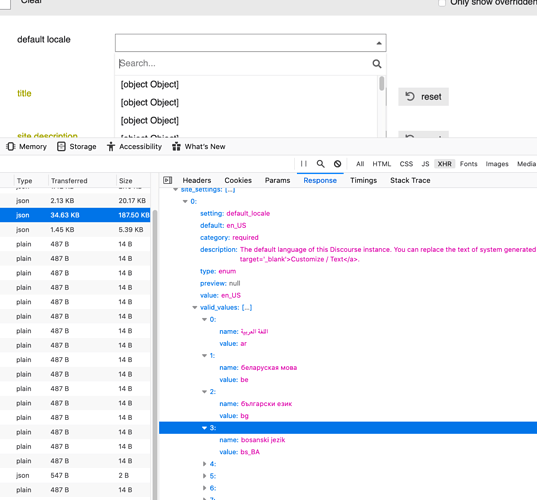
Task: Switch to the Headers tab
Action: [197, 180]
